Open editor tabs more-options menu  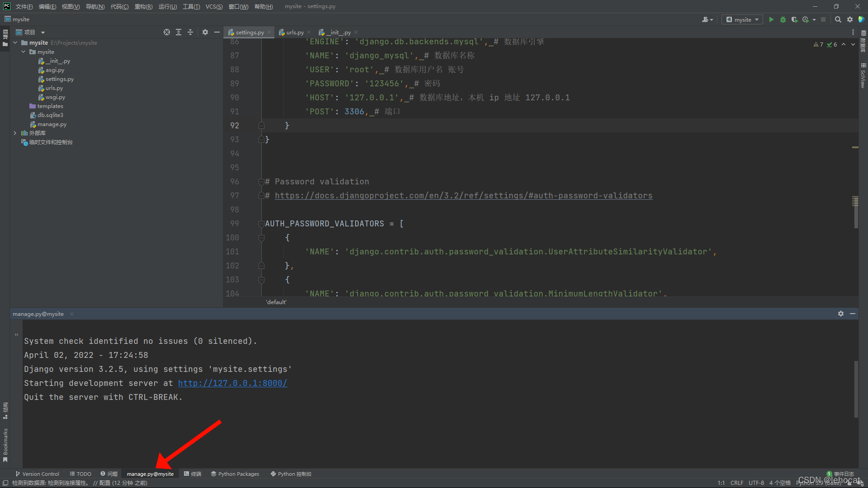[x=853, y=32]
